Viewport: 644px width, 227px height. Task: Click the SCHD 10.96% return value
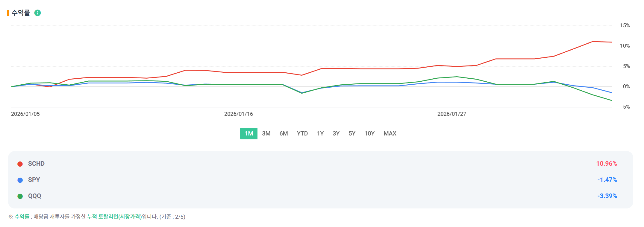(606, 164)
